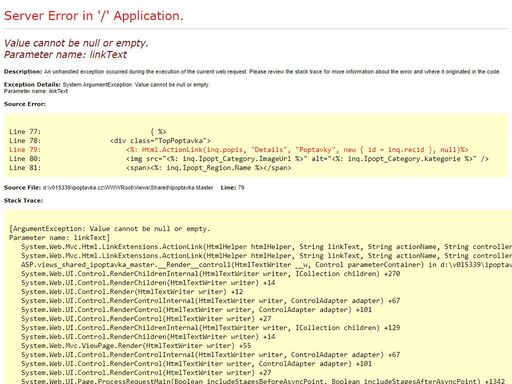
Task: Select the "System.ArgumentException" exception details text
Action: coord(136,85)
